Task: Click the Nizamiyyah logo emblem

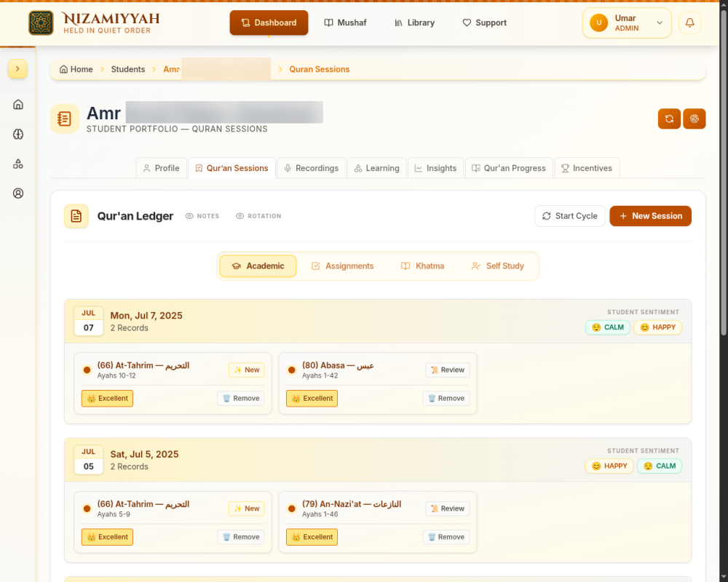Action: tap(41, 23)
